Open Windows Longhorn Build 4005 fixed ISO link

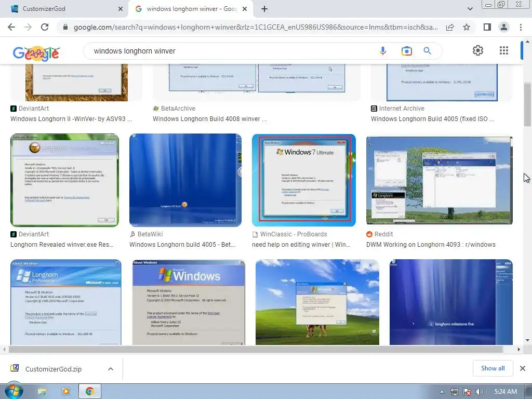pyautogui.click(x=433, y=119)
